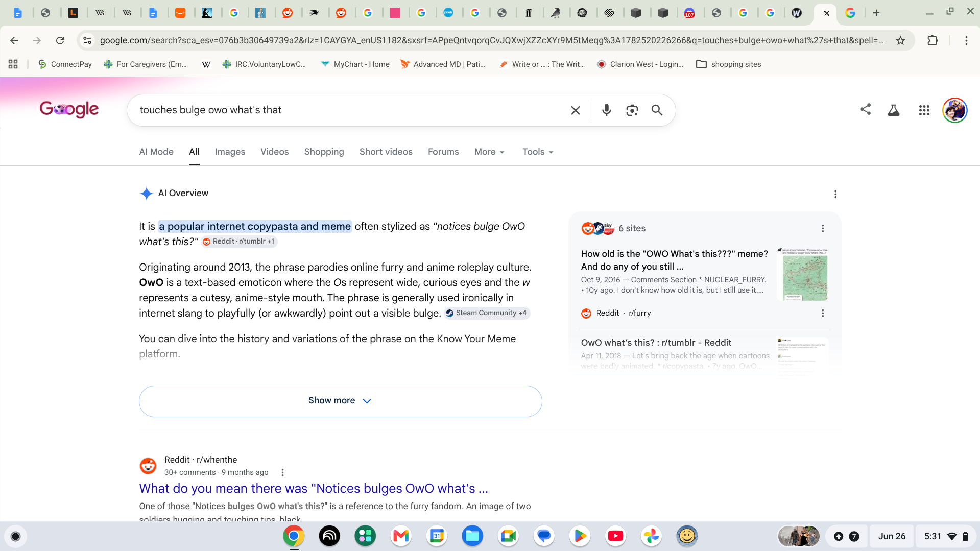Open Play Store from the shelf
This screenshot has width=980, height=551.
coord(580,536)
